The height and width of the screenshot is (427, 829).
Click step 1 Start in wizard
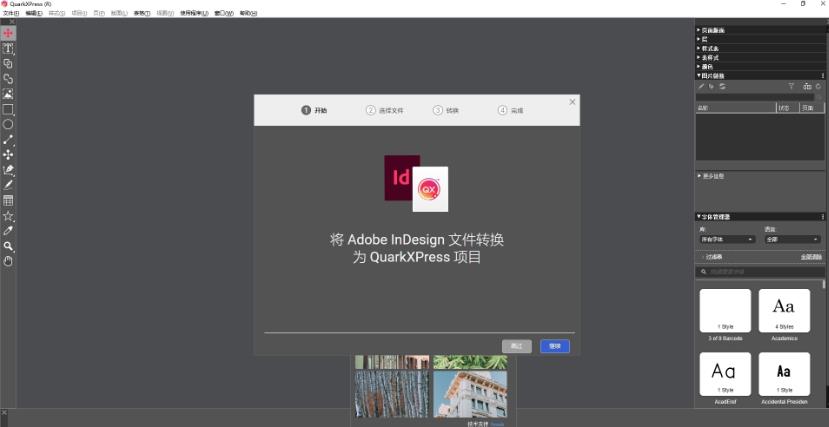(x=315, y=110)
